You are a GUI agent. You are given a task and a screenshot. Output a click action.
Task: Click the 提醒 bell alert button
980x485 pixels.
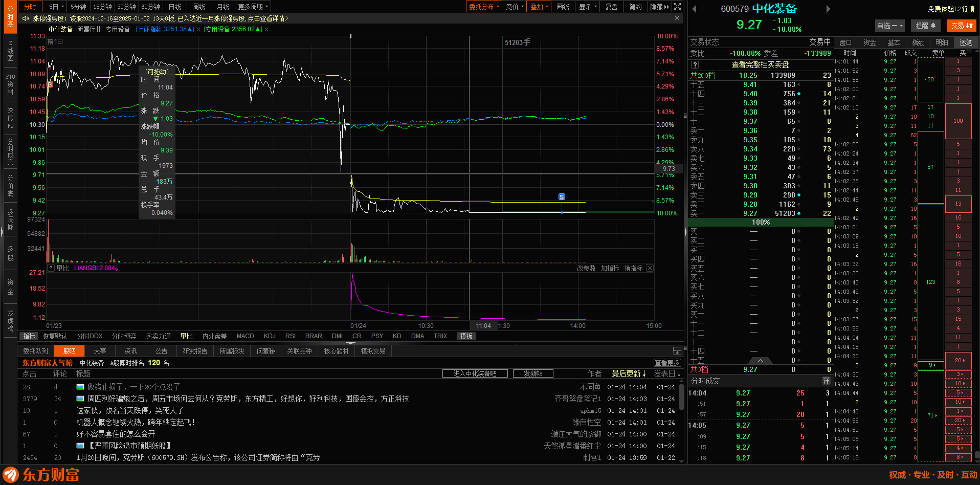[x=926, y=26]
